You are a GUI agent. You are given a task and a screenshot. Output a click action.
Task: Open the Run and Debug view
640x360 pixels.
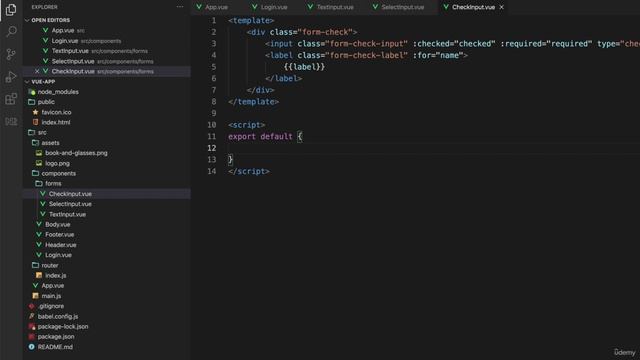click(x=11, y=76)
